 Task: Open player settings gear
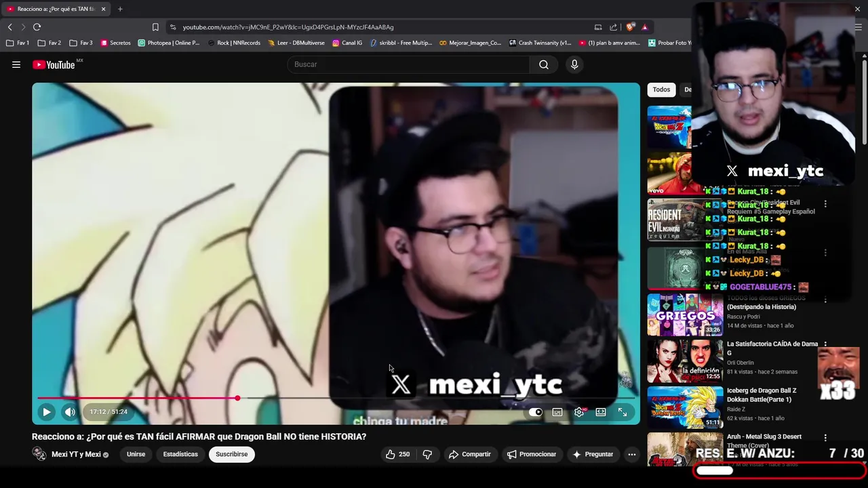pos(579,412)
